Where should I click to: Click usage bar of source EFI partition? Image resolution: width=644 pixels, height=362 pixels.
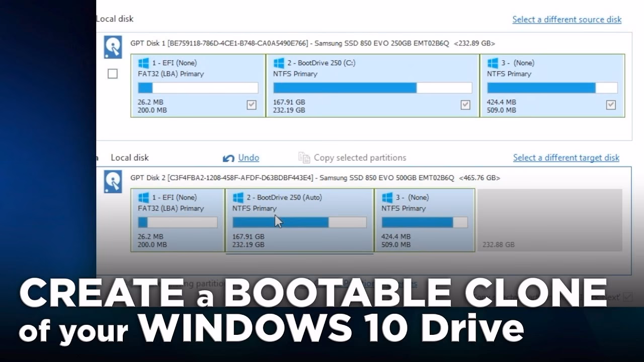tap(198, 88)
